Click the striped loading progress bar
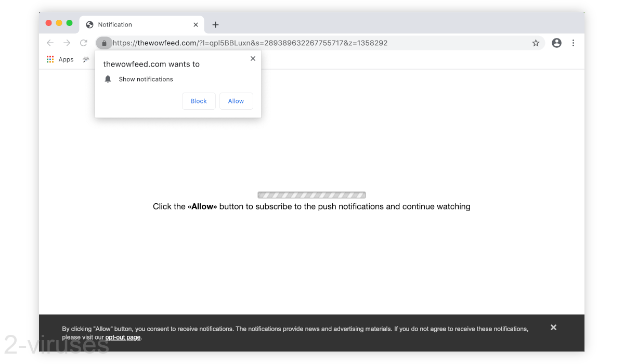Viewport: 624px width, 364px height. pyautogui.click(x=311, y=194)
